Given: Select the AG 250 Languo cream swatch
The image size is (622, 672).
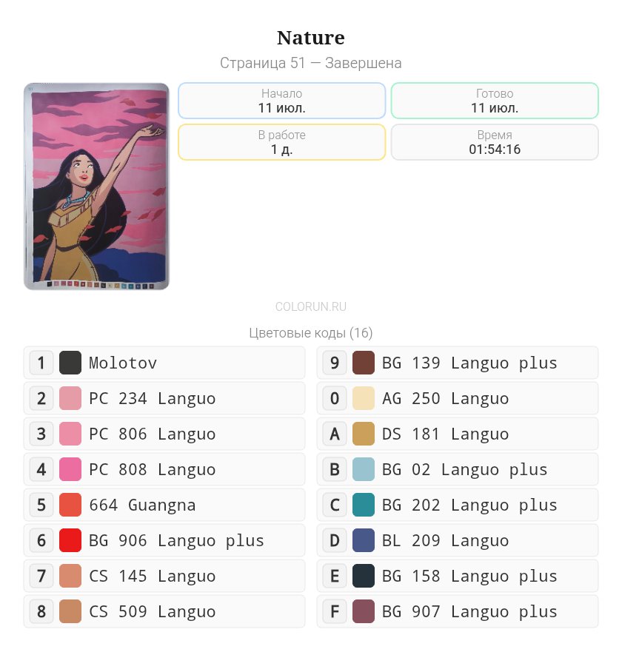Looking at the screenshot, I should point(364,398).
